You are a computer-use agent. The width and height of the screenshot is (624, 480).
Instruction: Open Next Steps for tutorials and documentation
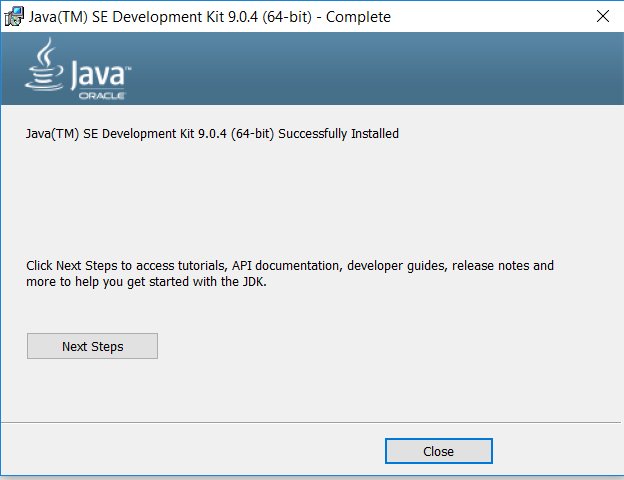[x=92, y=346]
